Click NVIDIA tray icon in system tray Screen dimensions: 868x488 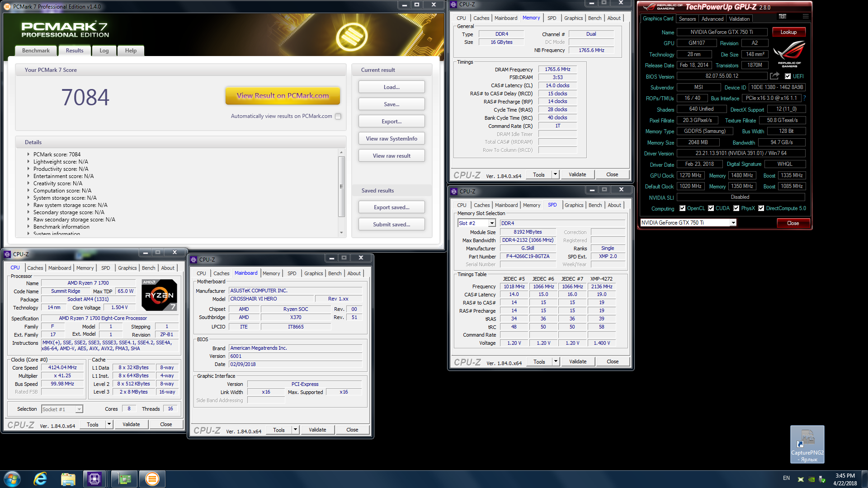811,479
